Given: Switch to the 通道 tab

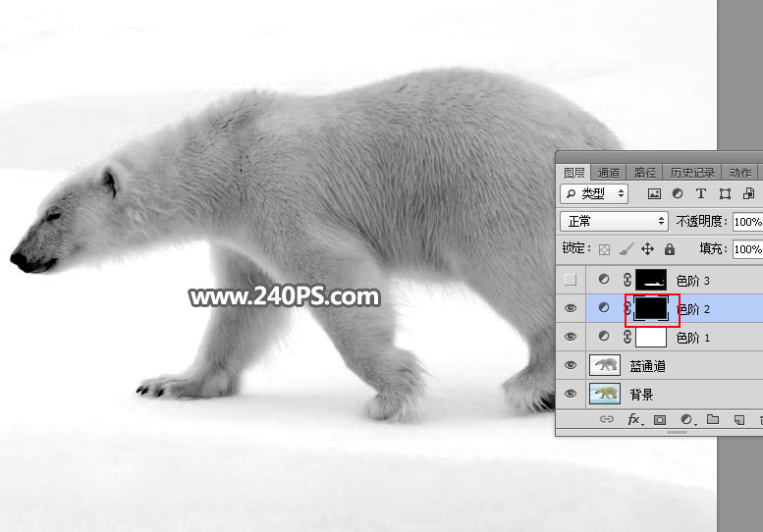Looking at the screenshot, I should [x=608, y=173].
